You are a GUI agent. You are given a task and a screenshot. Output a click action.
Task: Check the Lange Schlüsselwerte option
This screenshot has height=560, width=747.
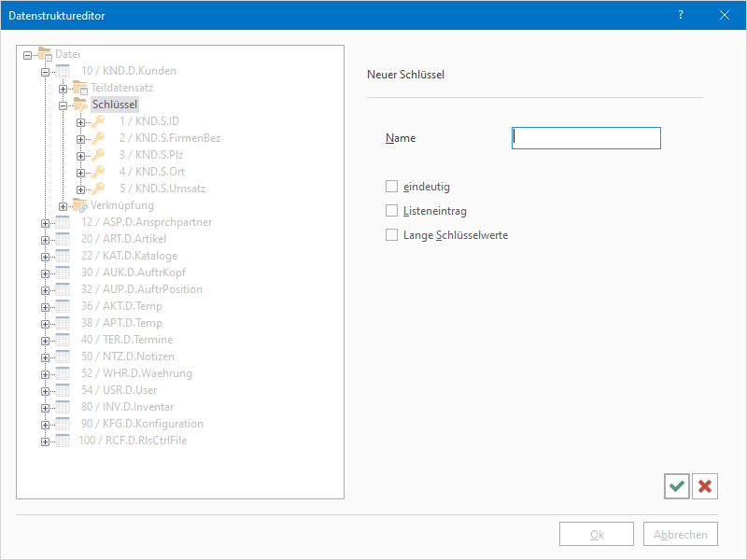pos(392,235)
